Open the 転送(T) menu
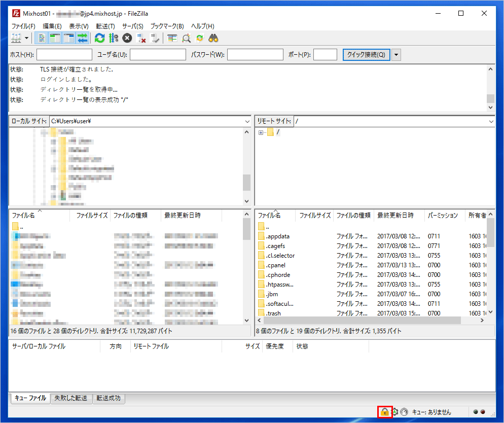Viewport: 504px width, 423px height. [x=105, y=26]
